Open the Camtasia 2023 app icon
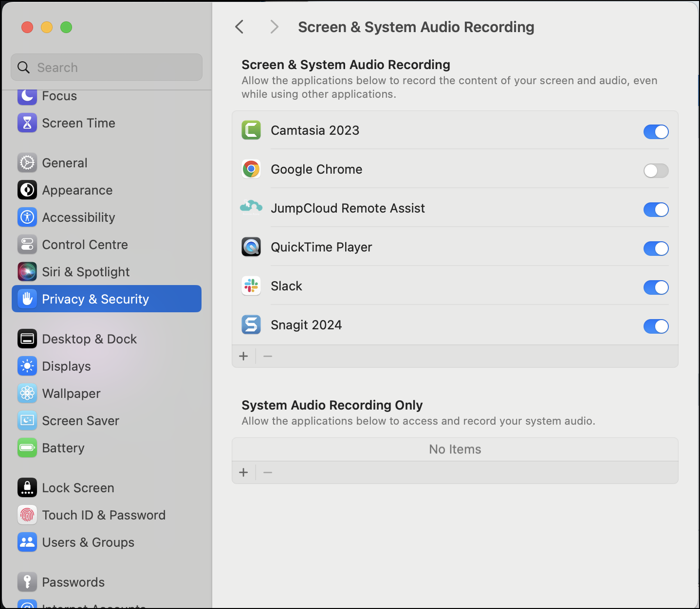The height and width of the screenshot is (609, 700). click(251, 130)
